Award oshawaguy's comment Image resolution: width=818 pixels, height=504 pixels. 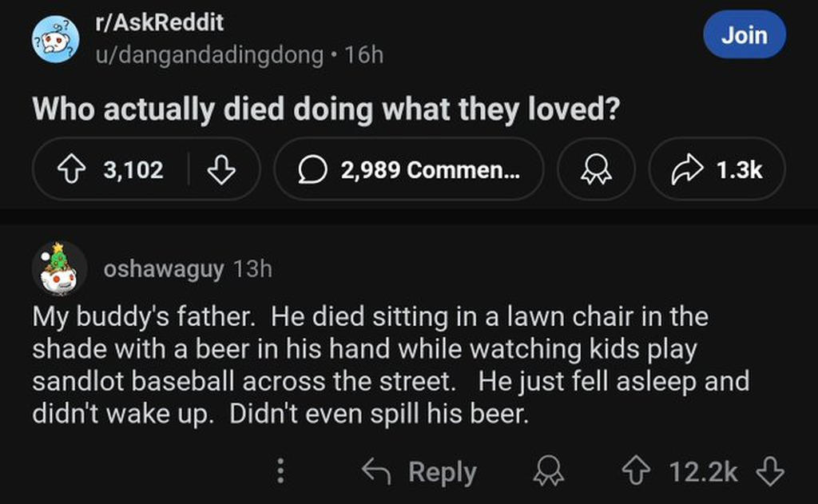click(x=549, y=471)
